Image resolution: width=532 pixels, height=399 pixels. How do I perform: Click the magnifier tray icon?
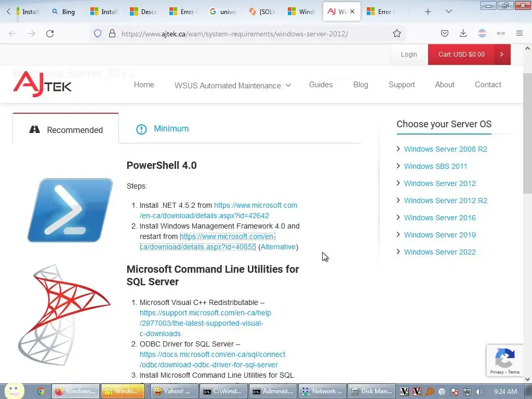(430, 392)
